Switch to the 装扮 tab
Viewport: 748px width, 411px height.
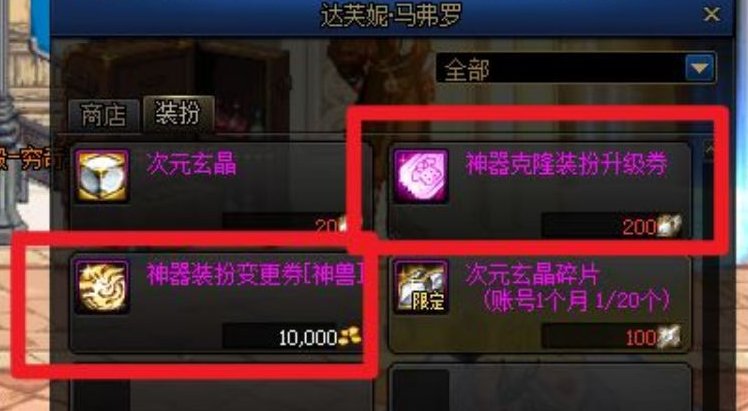178,113
